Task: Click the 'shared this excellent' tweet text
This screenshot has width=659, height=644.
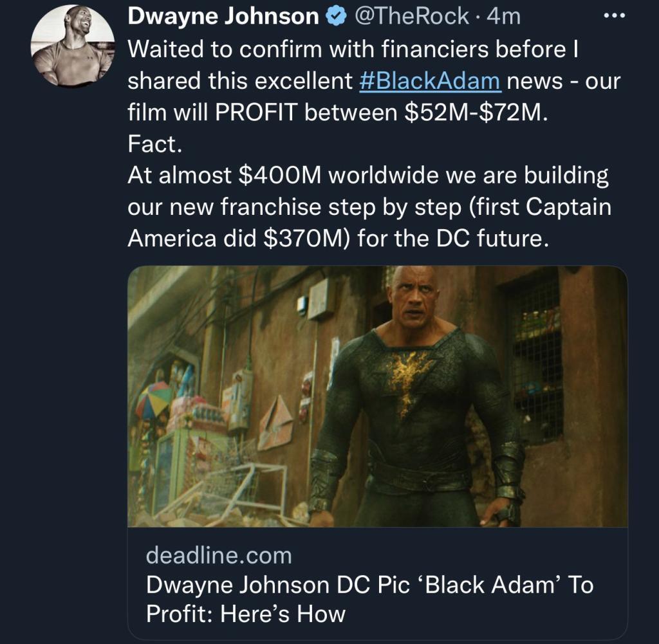Action: tap(240, 80)
